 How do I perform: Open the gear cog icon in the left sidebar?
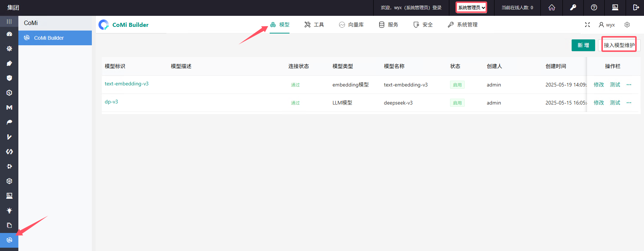(x=9, y=49)
